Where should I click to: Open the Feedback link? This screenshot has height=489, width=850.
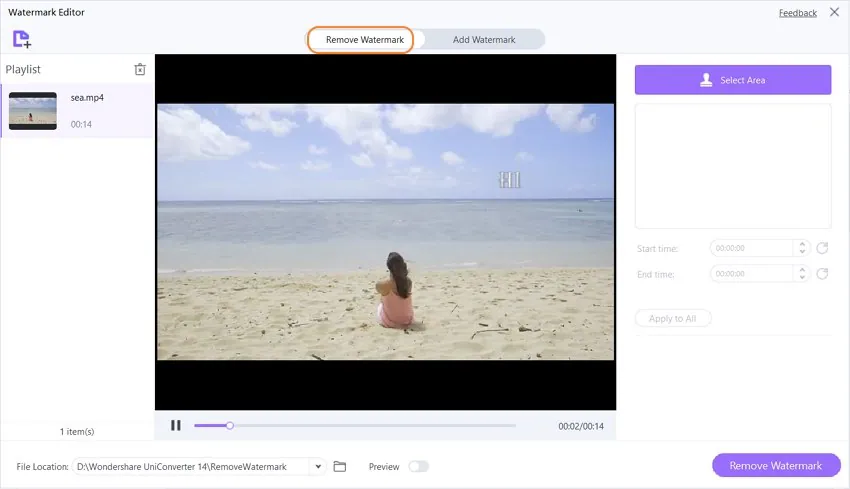(797, 13)
